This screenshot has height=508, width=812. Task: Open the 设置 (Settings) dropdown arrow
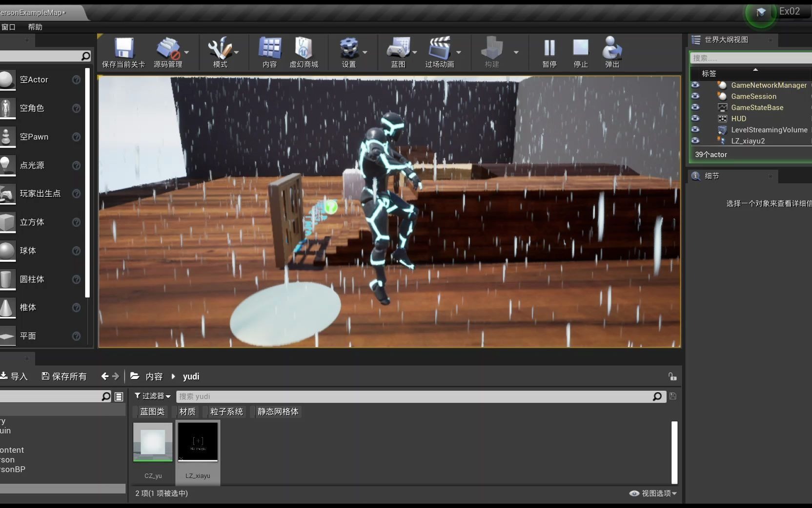(x=364, y=53)
